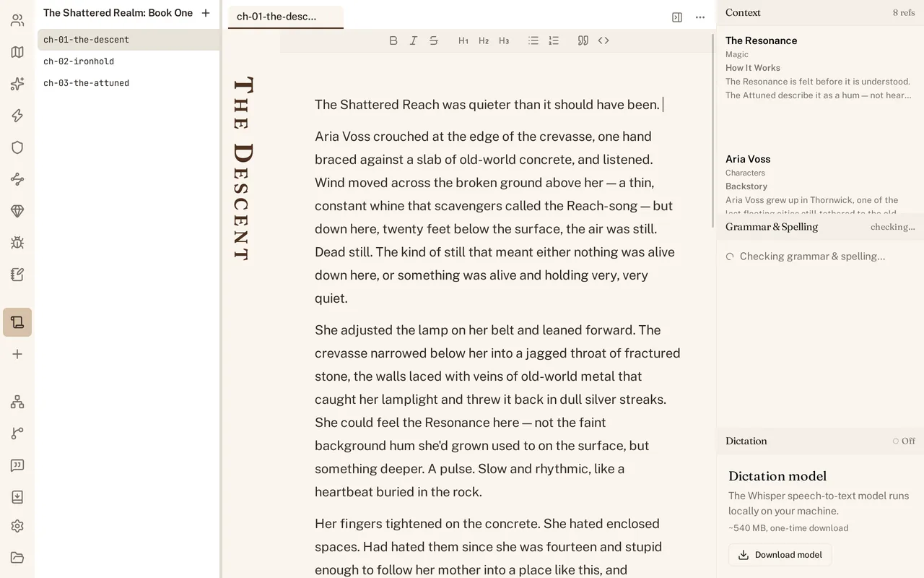Image resolution: width=924 pixels, height=578 pixels.
Task: Open ch-03-the-attuned chapter file
Action: [x=128, y=83]
